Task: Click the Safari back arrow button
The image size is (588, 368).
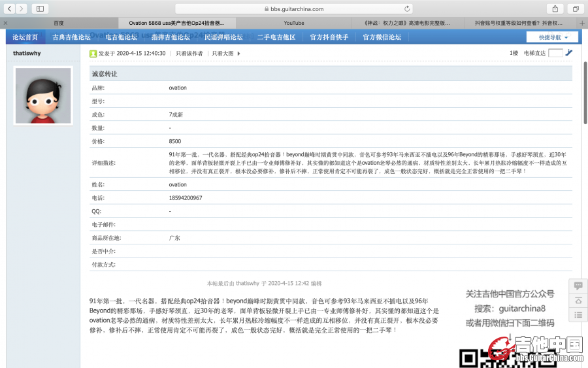Action: click(x=10, y=8)
